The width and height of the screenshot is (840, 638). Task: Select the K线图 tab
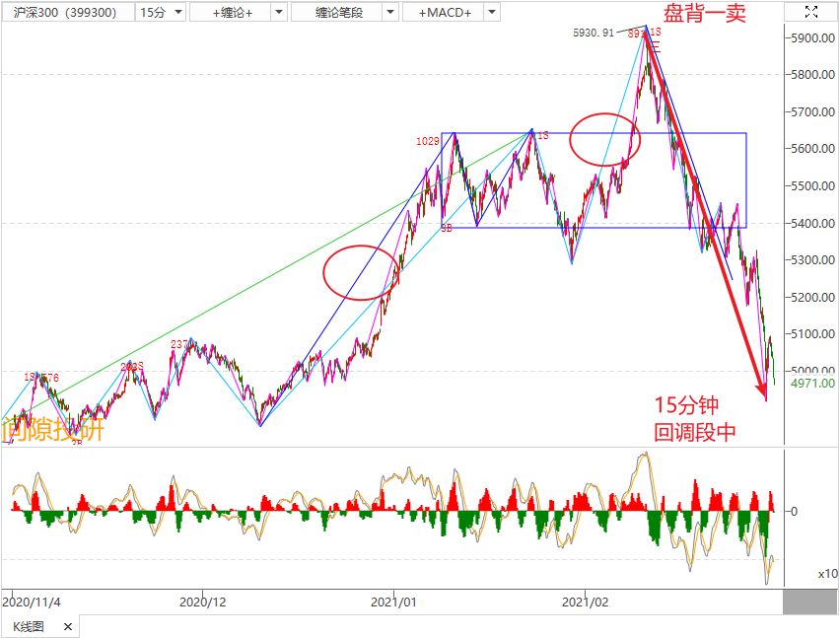[30, 627]
